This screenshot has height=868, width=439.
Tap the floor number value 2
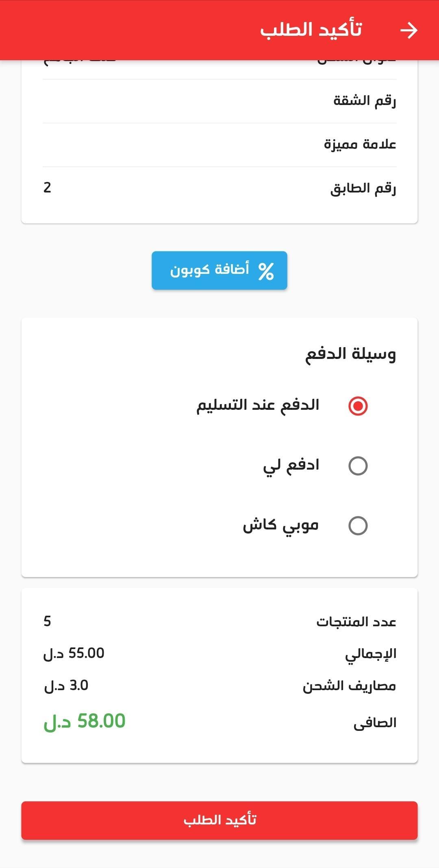tap(48, 188)
